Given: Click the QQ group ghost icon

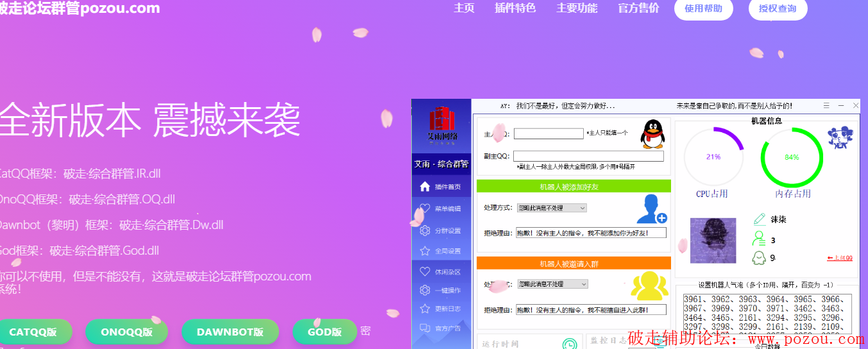Looking at the screenshot, I should pos(759,258).
